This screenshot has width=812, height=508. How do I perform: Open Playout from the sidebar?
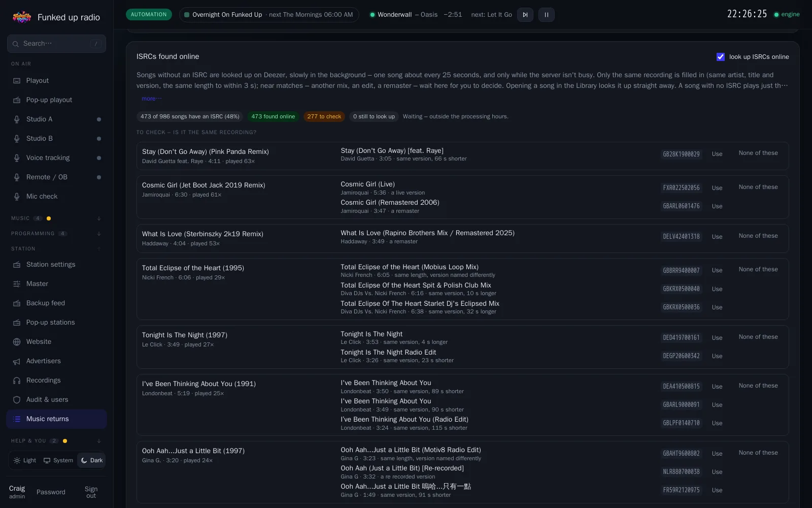(x=56, y=81)
